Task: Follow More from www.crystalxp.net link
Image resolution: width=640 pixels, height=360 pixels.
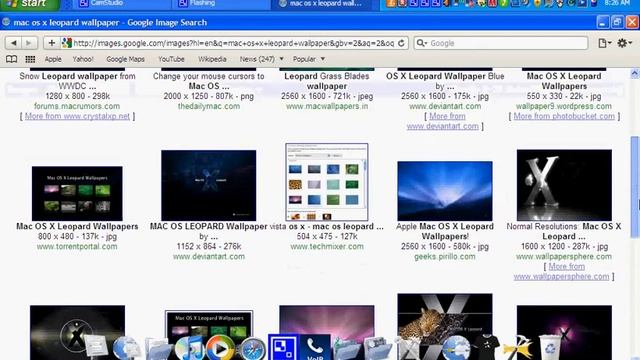Action: click(x=77, y=116)
